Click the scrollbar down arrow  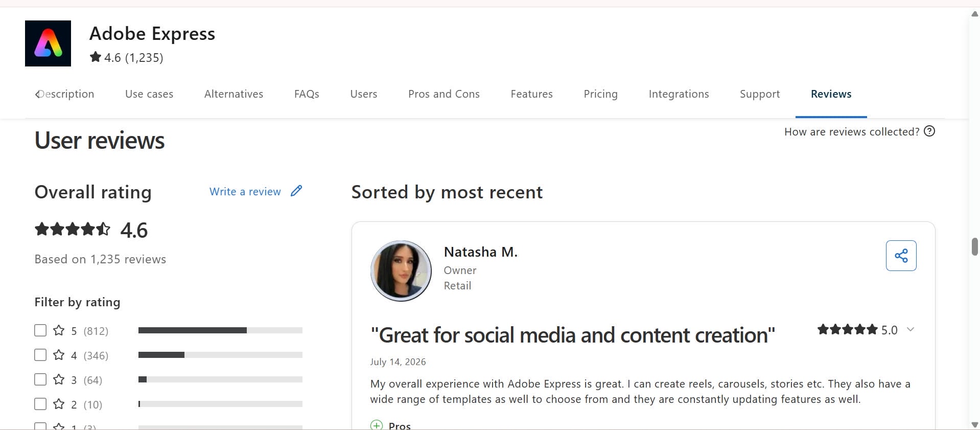(x=974, y=425)
